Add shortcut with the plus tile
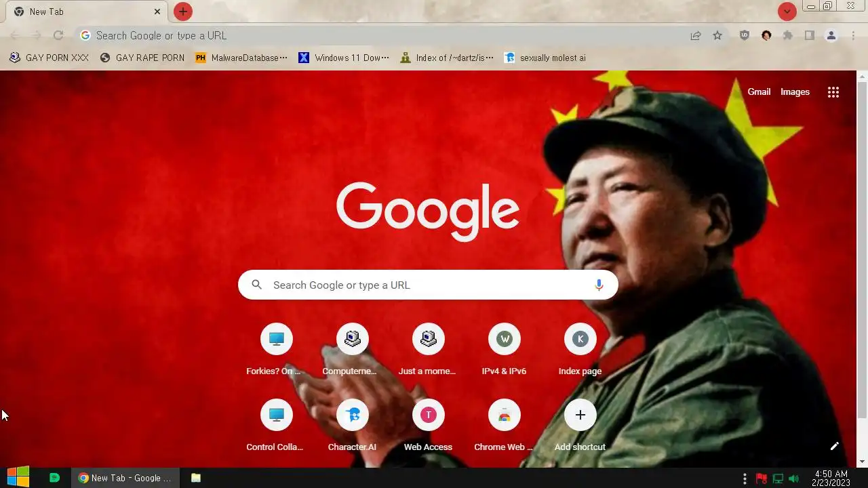Viewport: 868px width, 488px height. [580, 425]
